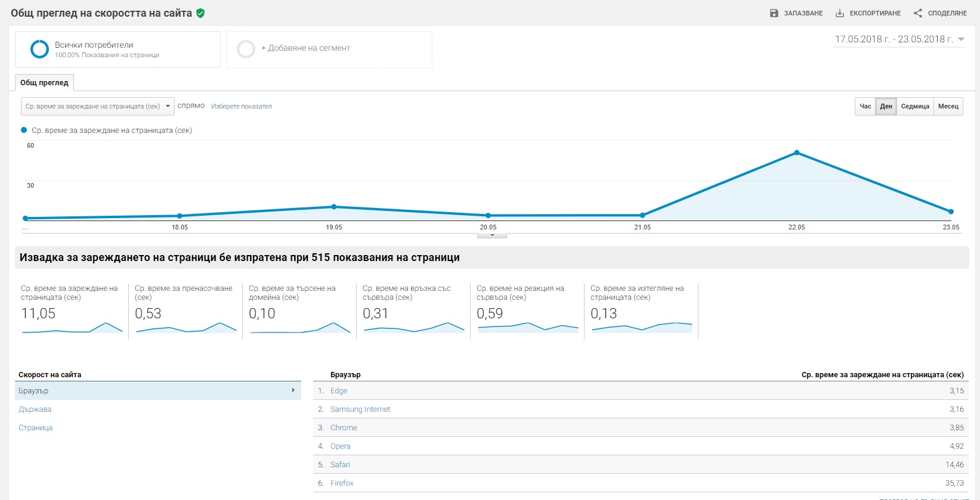Click the Изберете показател link
The width and height of the screenshot is (980, 500).
click(x=242, y=106)
